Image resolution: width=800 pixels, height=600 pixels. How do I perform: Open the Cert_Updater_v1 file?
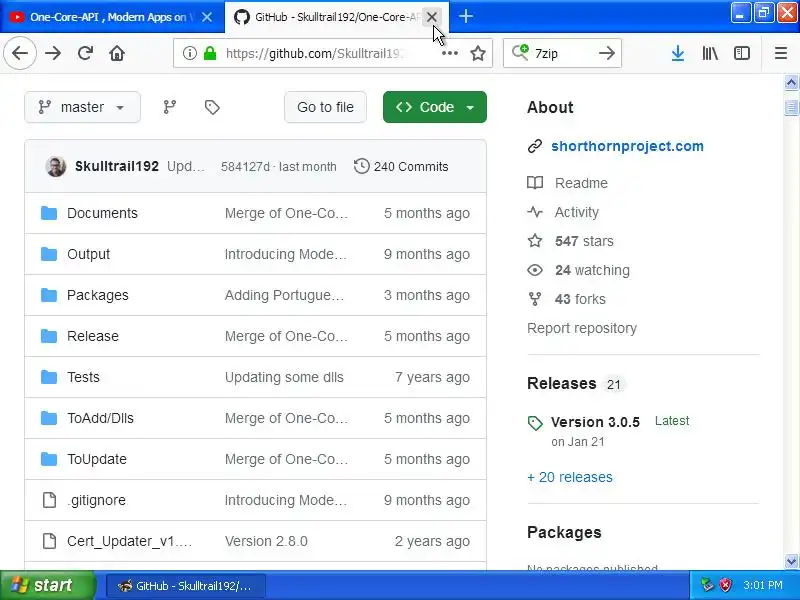click(130, 541)
